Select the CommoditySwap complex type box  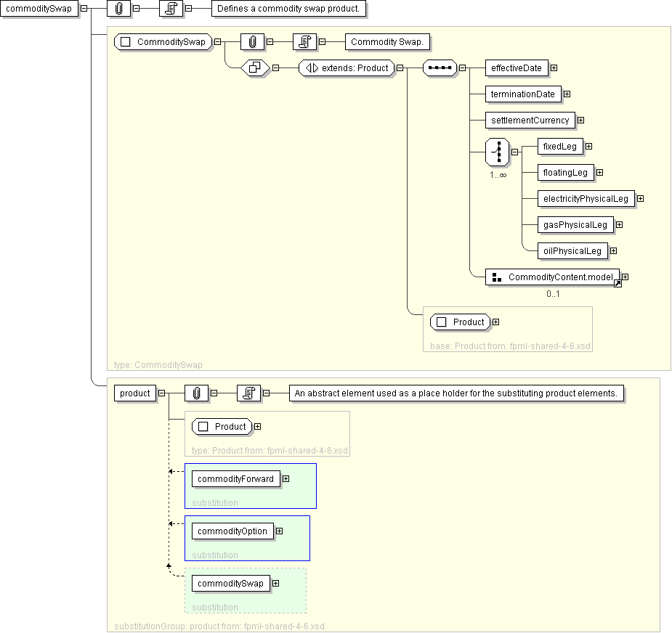pyautogui.click(x=163, y=42)
